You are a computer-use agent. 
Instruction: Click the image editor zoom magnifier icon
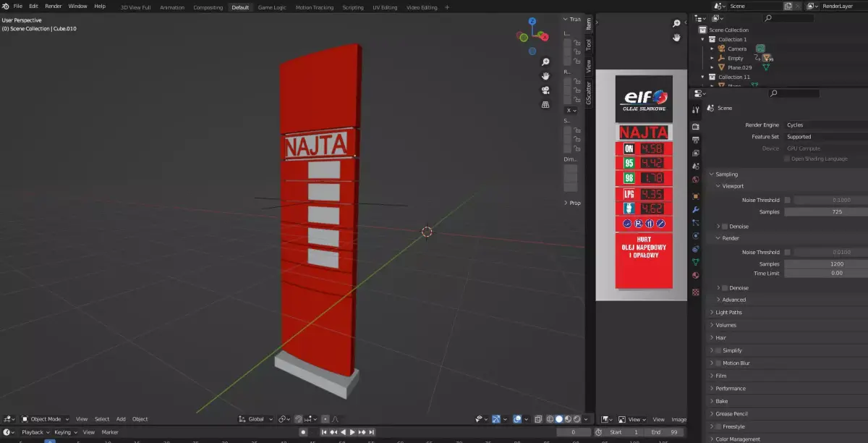pos(676,24)
